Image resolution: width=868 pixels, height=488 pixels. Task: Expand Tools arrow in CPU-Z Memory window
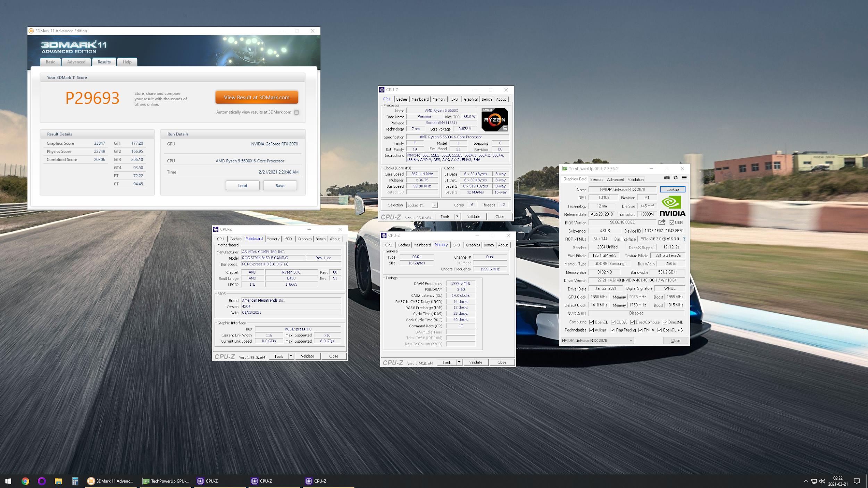click(x=459, y=362)
